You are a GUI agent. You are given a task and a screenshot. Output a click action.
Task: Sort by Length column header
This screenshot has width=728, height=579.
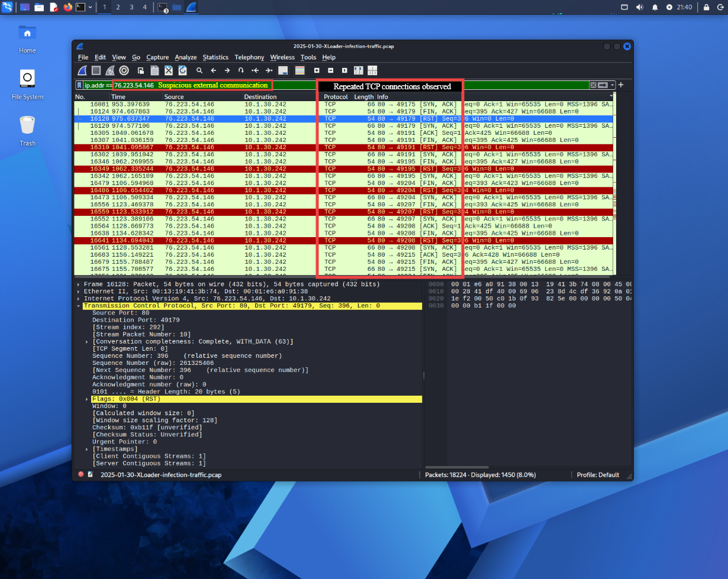click(364, 96)
